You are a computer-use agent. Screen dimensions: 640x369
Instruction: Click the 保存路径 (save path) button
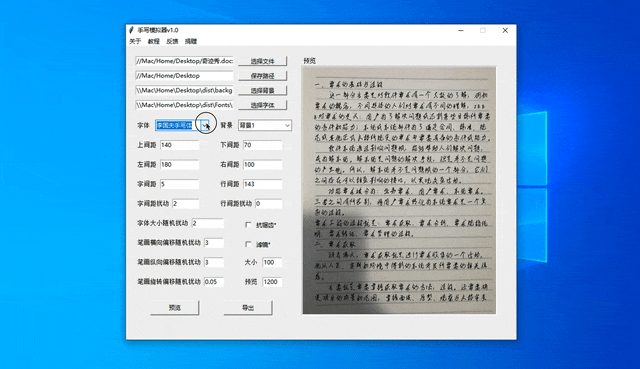(x=262, y=76)
